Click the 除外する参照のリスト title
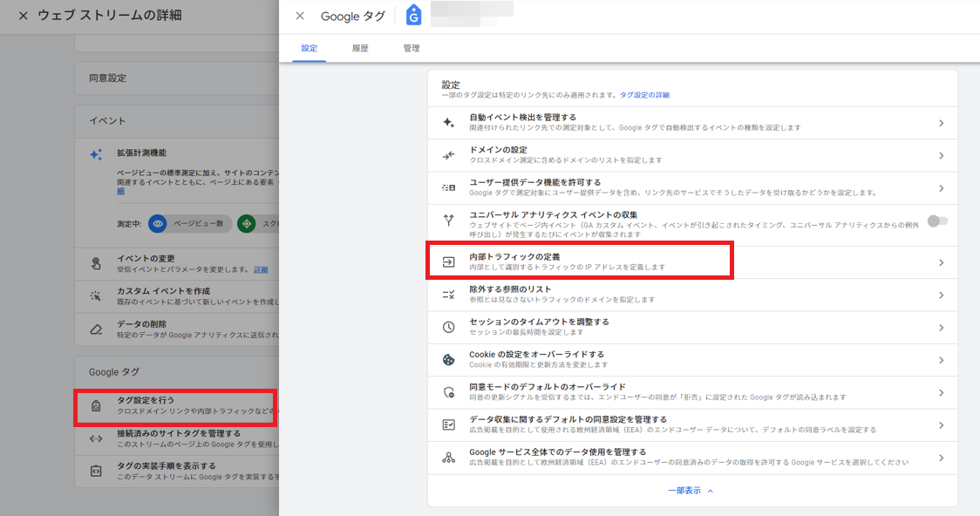 [x=510, y=289]
